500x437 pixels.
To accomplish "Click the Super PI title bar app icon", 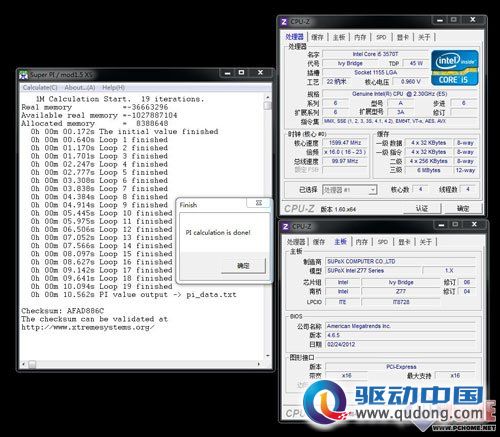I will [x=24, y=75].
